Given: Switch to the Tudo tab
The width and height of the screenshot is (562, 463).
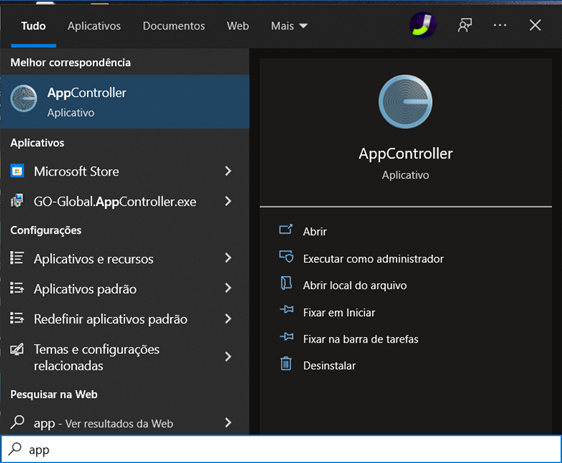Looking at the screenshot, I should click(33, 26).
